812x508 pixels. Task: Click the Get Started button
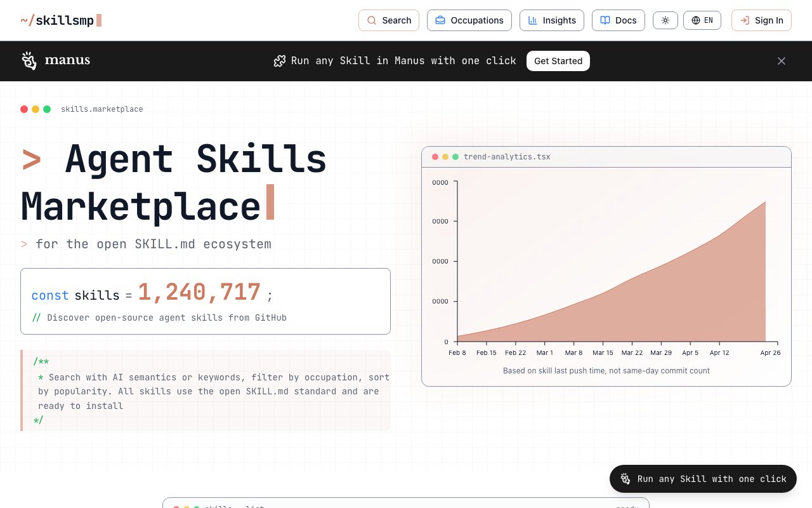click(x=558, y=61)
